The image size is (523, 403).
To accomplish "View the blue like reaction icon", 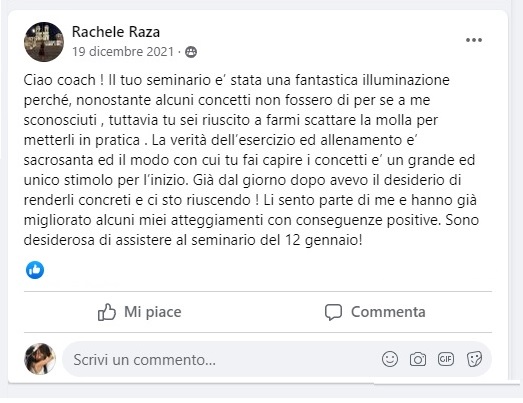I will point(35,270).
